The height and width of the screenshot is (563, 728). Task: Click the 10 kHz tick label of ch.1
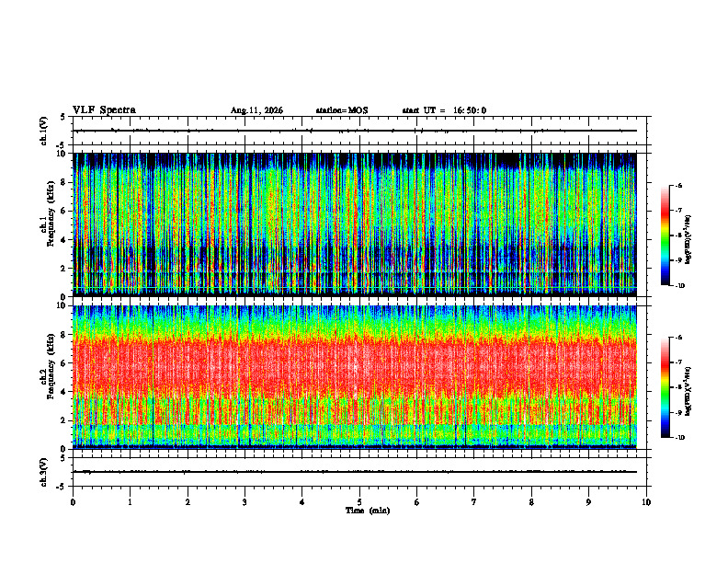(x=64, y=154)
